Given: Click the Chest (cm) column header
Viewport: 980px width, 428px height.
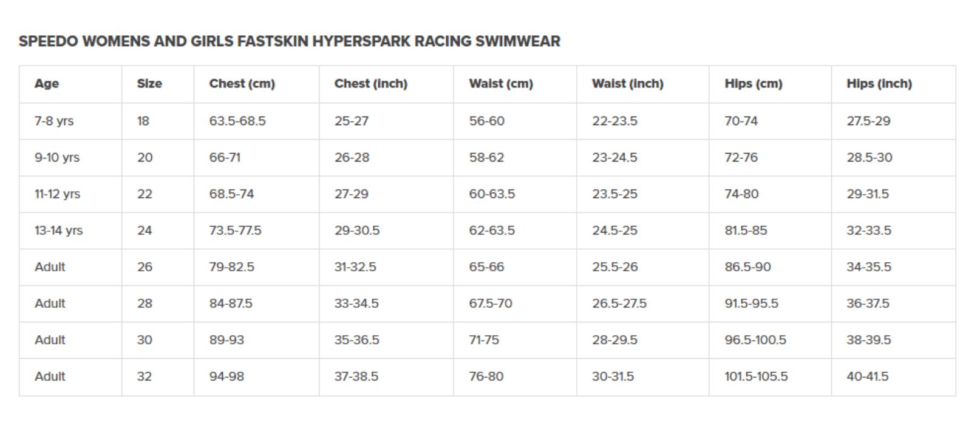Looking at the screenshot, I should (242, 84).
